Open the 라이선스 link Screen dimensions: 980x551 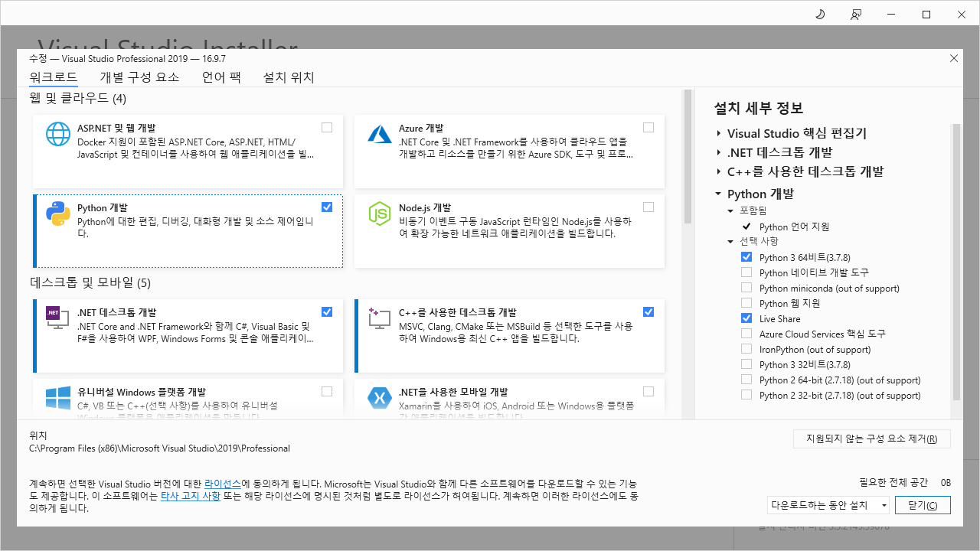223,484
